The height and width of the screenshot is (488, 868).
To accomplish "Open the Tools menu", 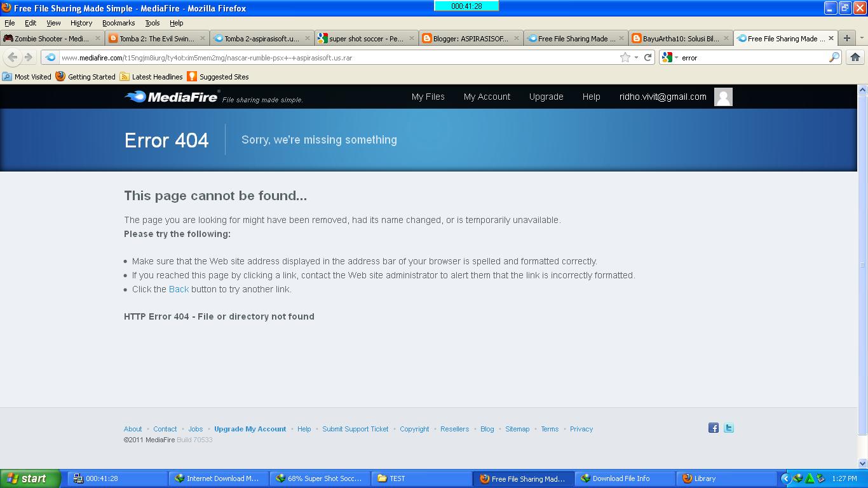I will (x=153, y=23).
